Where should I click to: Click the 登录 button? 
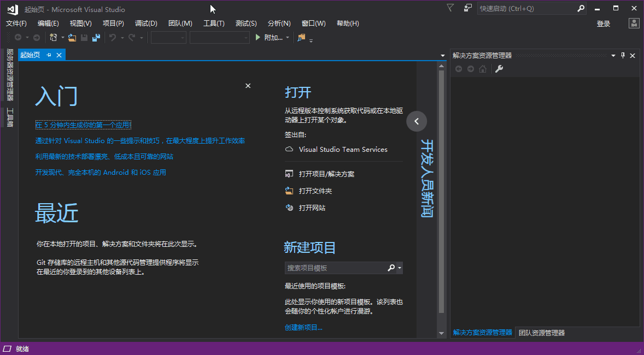(604, 24)
